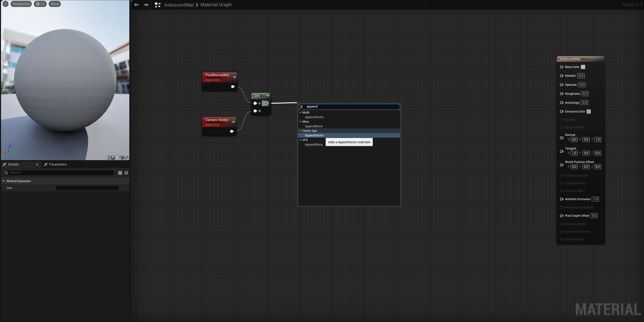Screen dimensions: 644x322
Task: Collapse the Material Expression section
Action: (x=4, y=181)
